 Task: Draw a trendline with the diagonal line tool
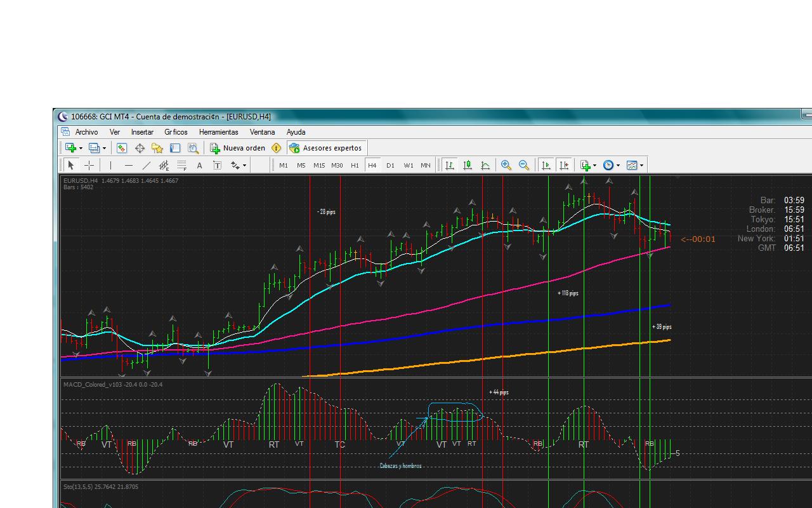point(147,165)
